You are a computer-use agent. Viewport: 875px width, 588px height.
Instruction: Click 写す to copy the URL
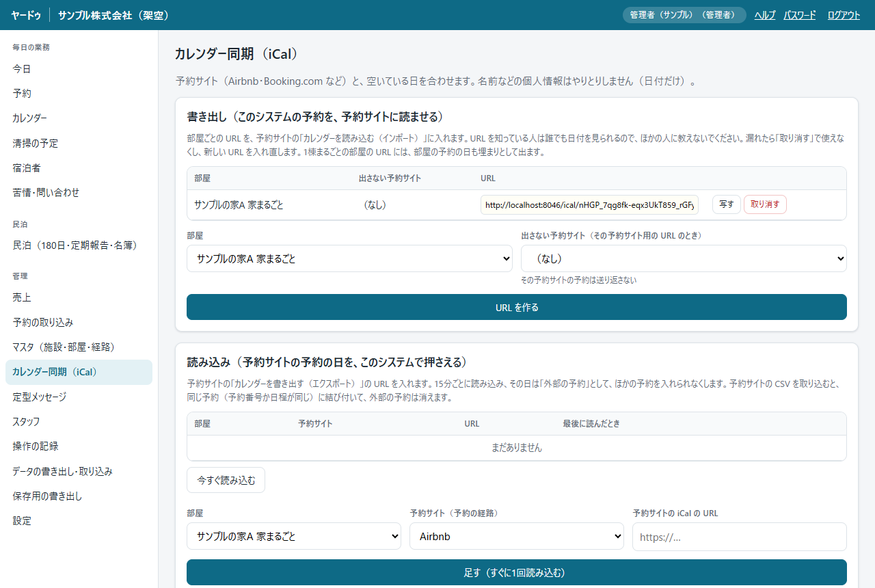click(x=727, y=204)
